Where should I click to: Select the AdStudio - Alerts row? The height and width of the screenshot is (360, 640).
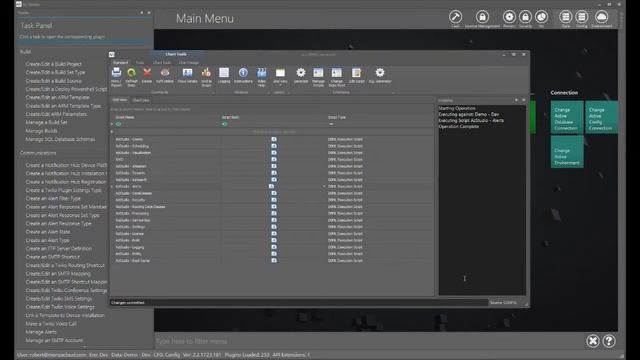[x=272, y=187]
